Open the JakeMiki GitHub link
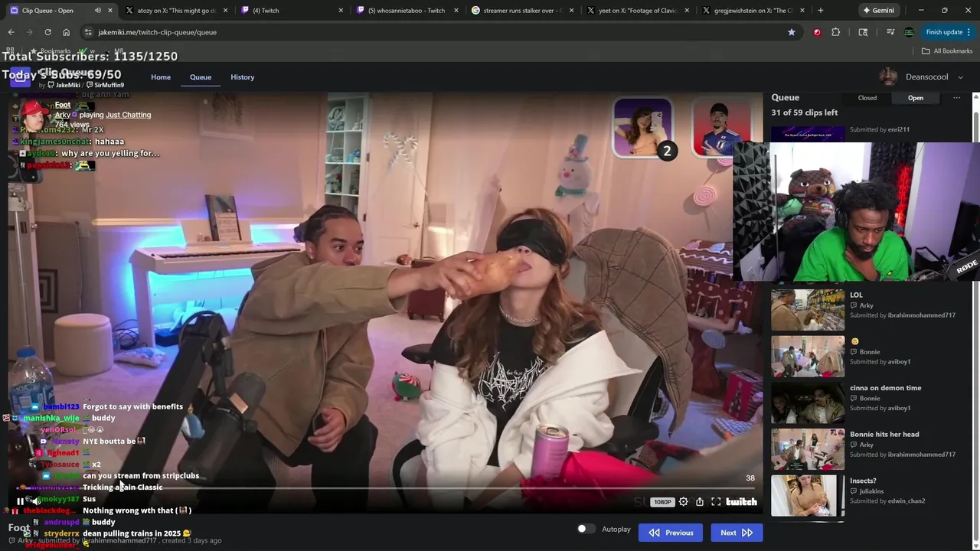Viewport: 980px width, 551px height. [64, 85]
